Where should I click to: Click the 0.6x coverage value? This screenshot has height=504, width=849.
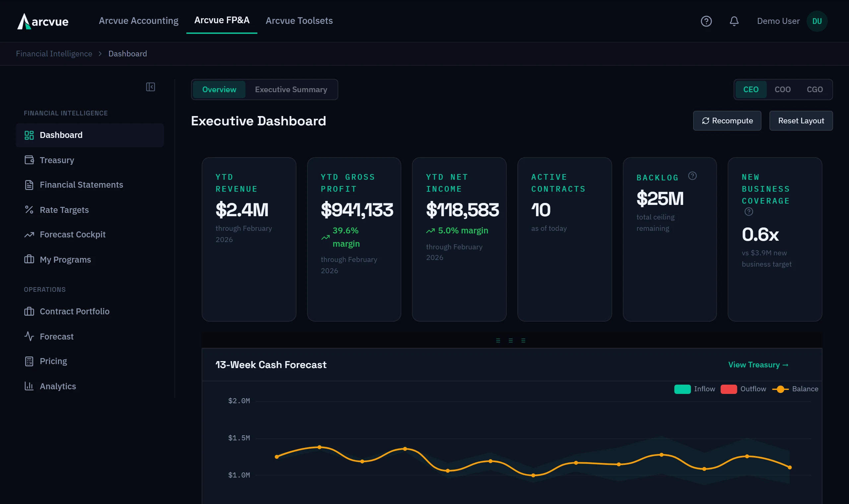760,234
